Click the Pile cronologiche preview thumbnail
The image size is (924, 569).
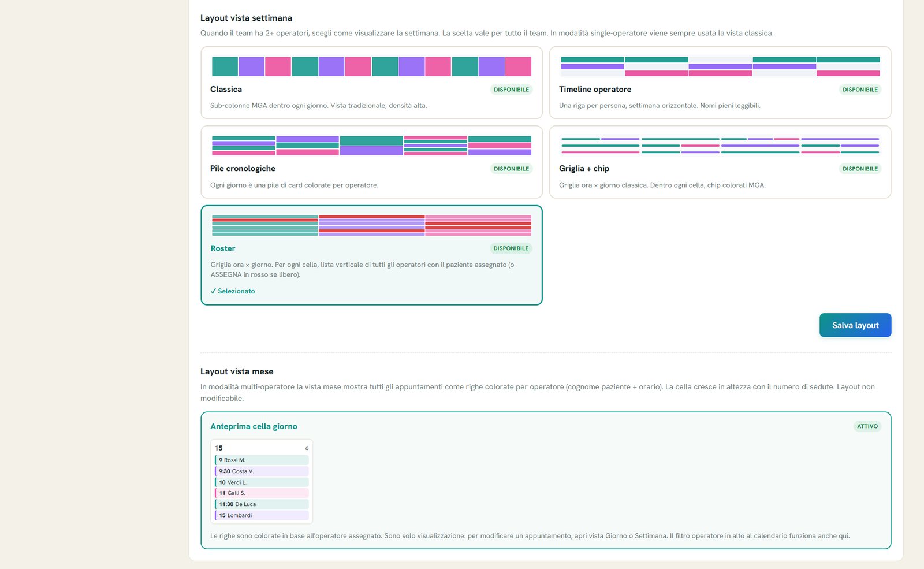[371, 146]
